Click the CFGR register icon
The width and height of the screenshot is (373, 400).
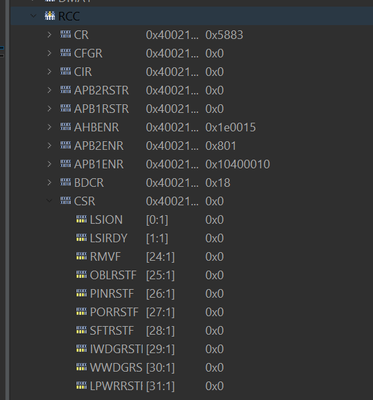tap(65, 53)
